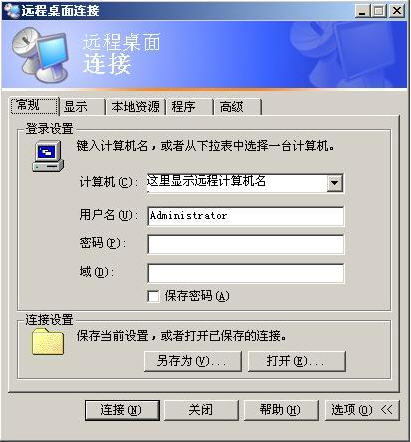The height and width of the screenshot is (442, 411).
Task: Click the yellow folder icon in 连接设置
Action: [48, 341]
